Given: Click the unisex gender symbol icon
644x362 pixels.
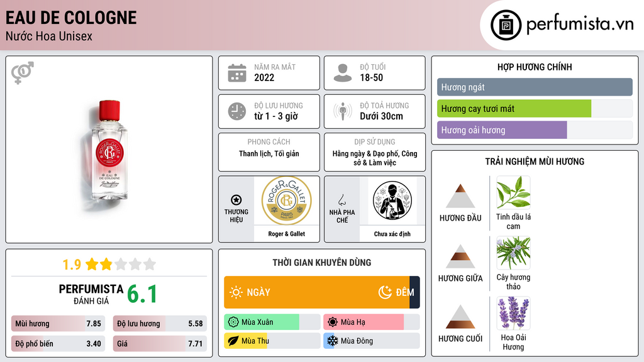Looking at the screenshot, I should click(x=23, y=73).
